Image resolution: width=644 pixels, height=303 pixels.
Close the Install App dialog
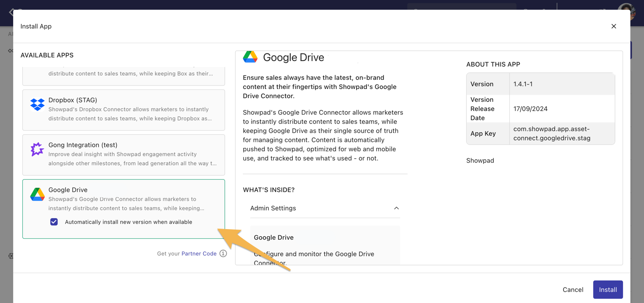point(613,26)
